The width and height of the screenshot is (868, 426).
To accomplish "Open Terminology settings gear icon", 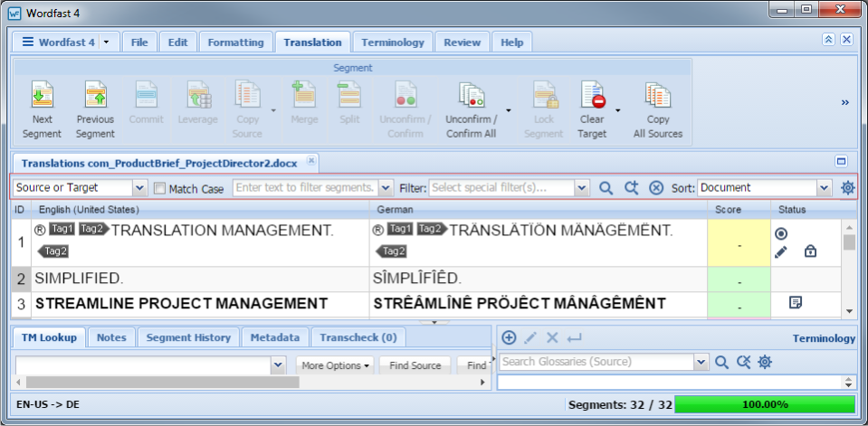I will point(765,363).
